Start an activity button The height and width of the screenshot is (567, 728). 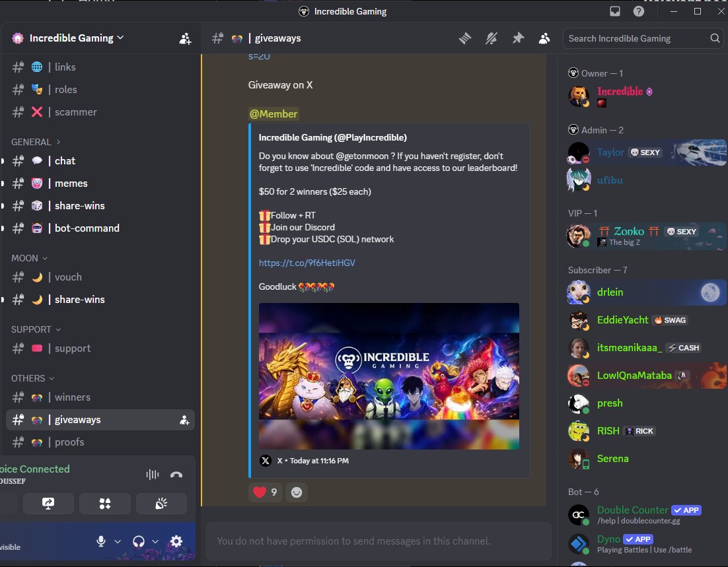pyautogui.click(x=105, y=504)
